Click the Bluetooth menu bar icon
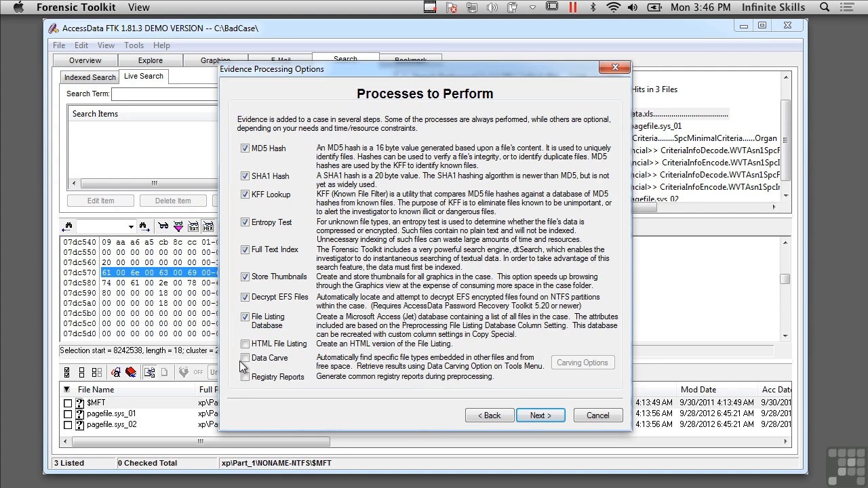The image size is (868, 488). click(x=593, y=7)
